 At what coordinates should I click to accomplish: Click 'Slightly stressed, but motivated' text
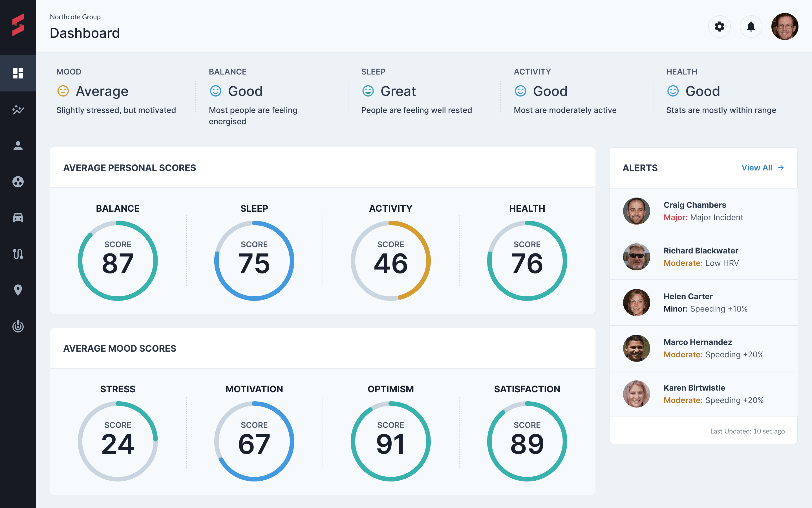pos(116,110)
